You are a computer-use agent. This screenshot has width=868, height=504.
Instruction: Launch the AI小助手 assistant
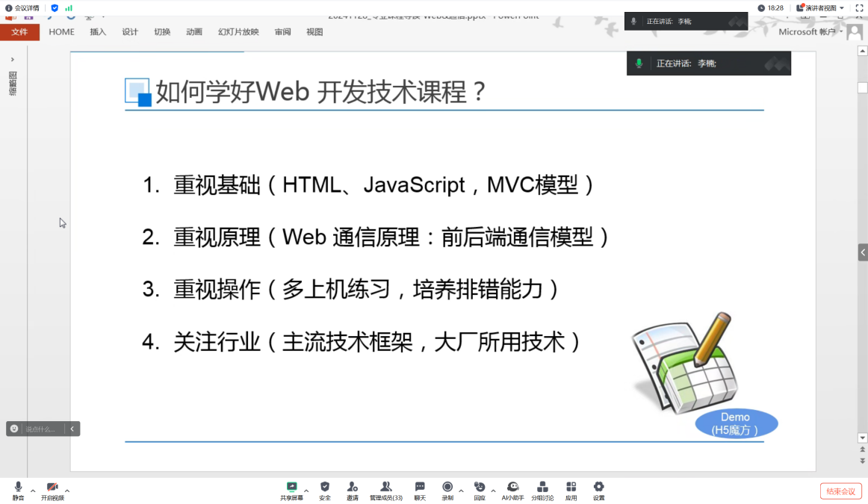click(512, 488)
